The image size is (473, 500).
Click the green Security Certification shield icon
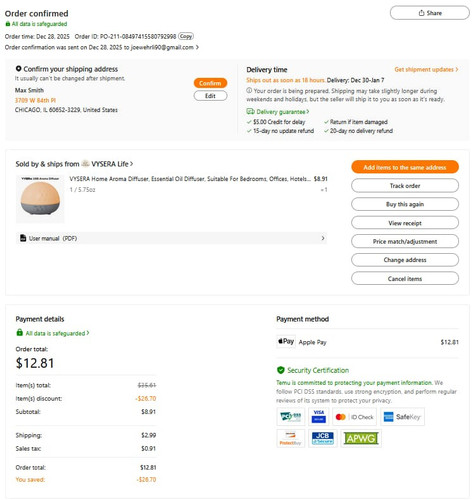pyautogui.click(x=281, y=370)
